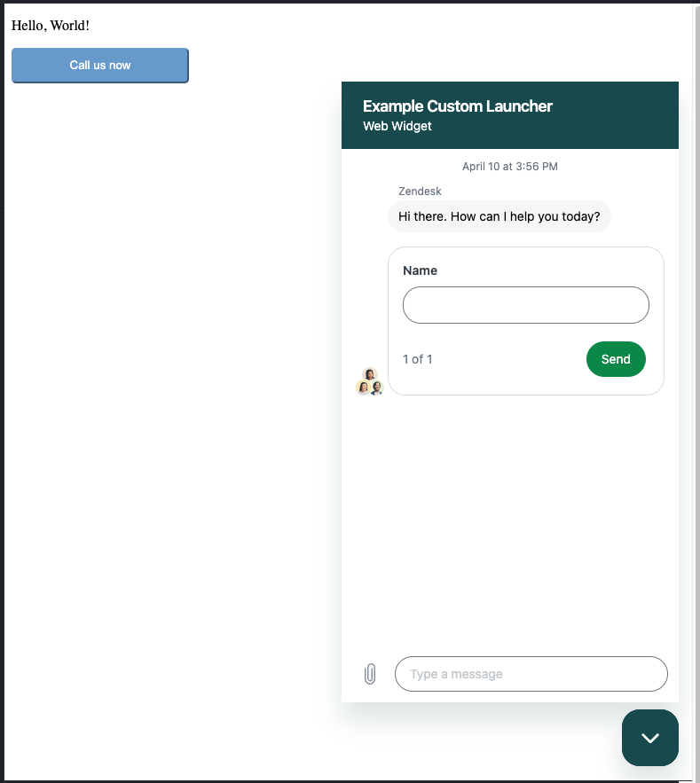700x783 pixels.
Task: Click the Call us now button
Action: [x=100, y=66]
